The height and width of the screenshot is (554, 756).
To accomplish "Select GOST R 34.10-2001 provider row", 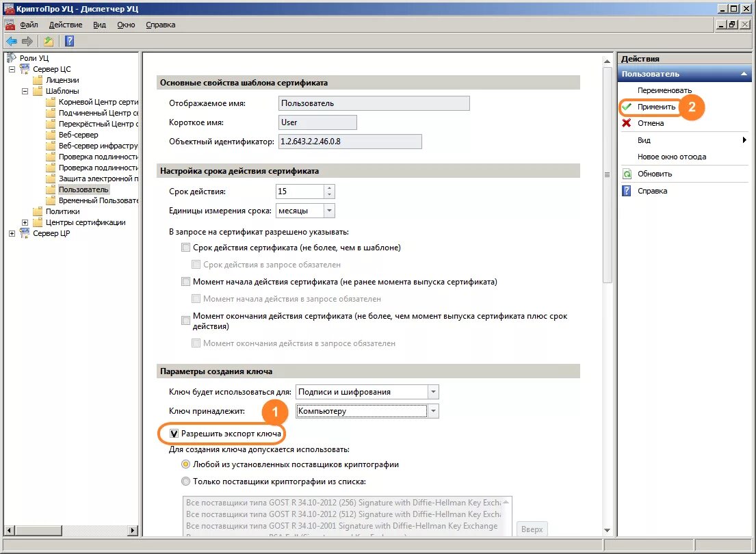I will [342, 526].
